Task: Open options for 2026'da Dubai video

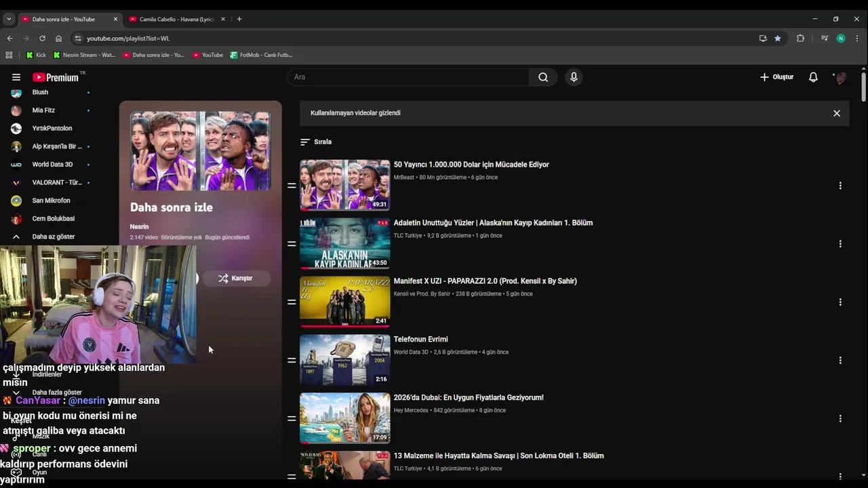Action: coord(840,419)
